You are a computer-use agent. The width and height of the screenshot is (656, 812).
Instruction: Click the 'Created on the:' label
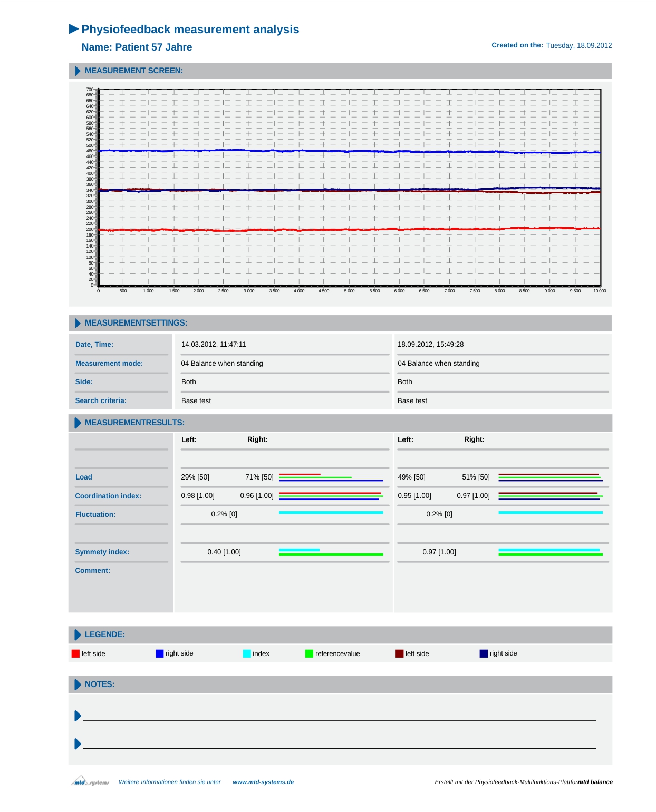[x=517, y=45]
